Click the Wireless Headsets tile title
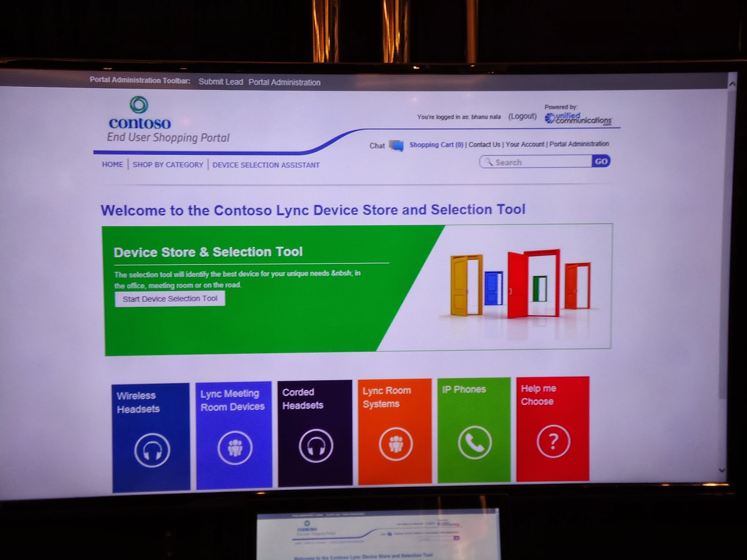The width and height of the screenshot is (747, 560). [x=138, y=402]
